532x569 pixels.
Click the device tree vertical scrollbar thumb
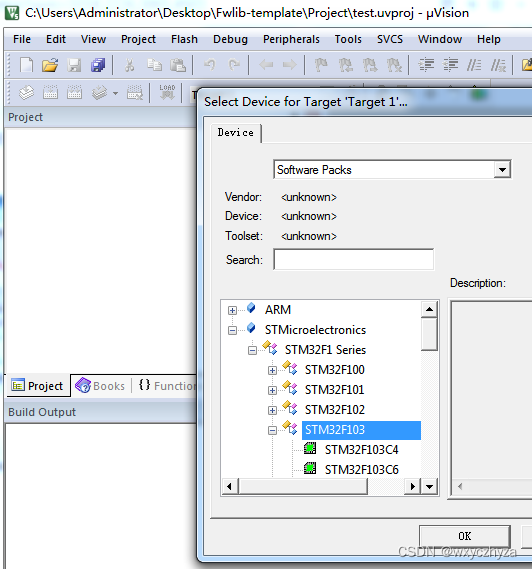(x=429, y=334)
